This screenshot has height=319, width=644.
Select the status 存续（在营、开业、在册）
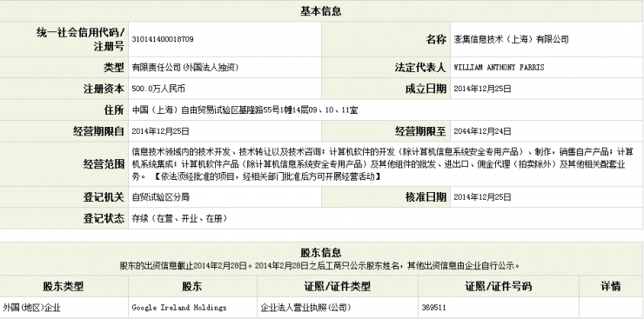(179, 218)
